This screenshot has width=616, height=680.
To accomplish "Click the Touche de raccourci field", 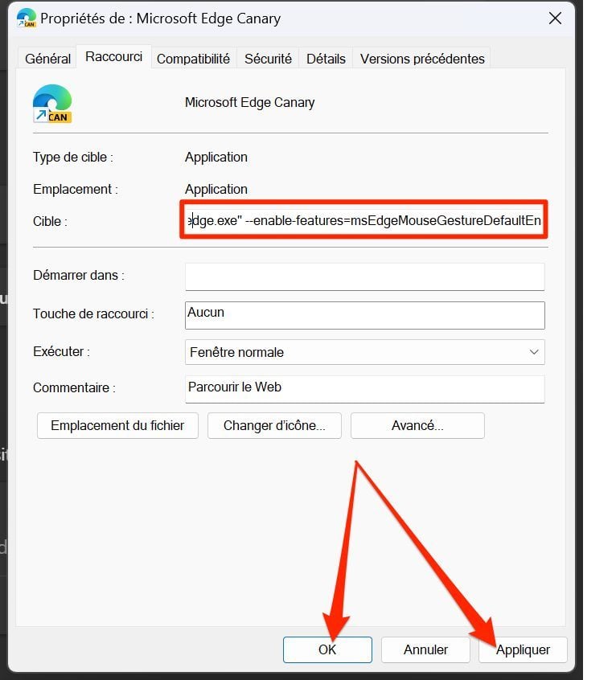I will 365,315.
